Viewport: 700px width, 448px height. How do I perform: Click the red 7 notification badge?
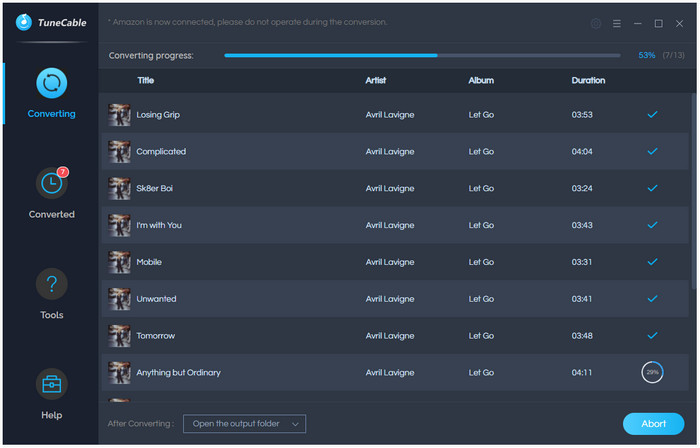pos(63,172)
